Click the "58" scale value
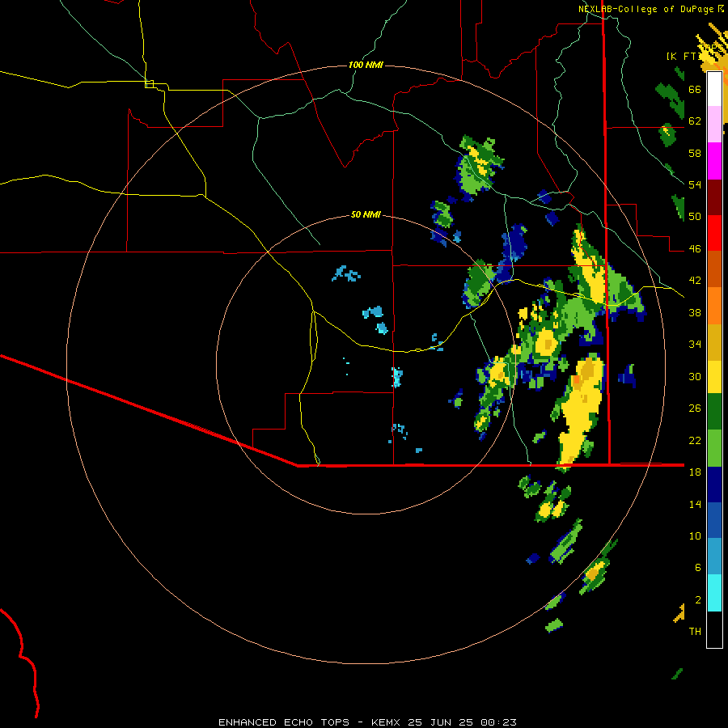The height and width of the screenshot is (728, 728). click(695, 153)
